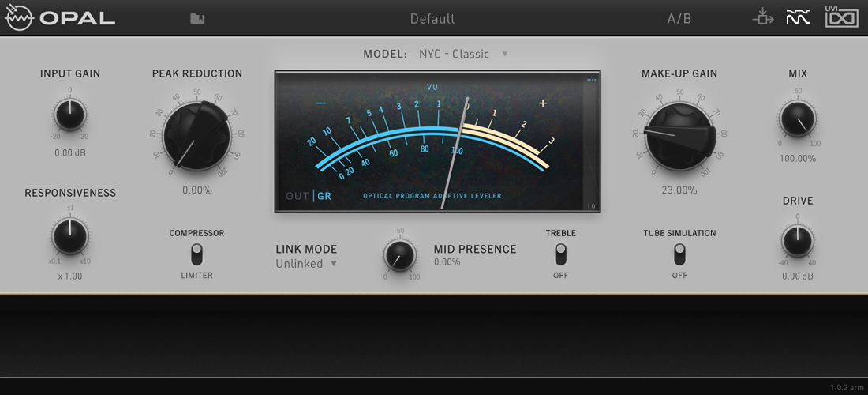This screenshot has height=395, width=868.
Task: Click the Peak Reduction 0.00% value
Action: (196, 190)
